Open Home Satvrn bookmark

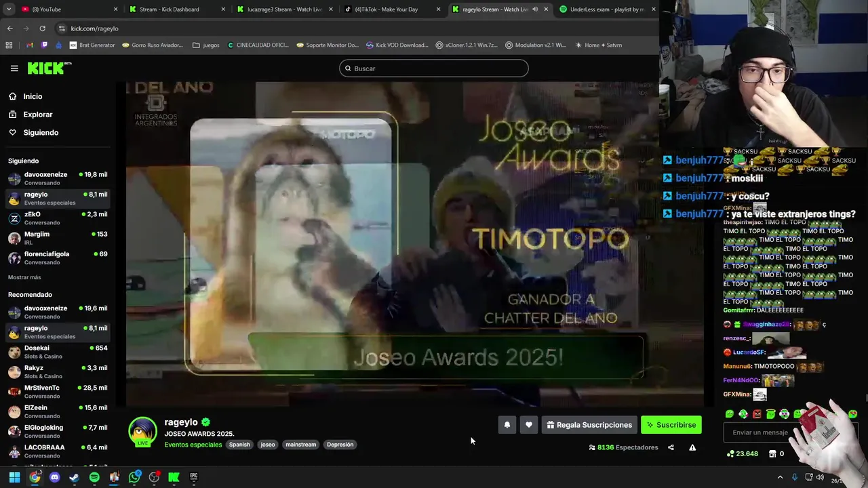(x=597, y=45)
